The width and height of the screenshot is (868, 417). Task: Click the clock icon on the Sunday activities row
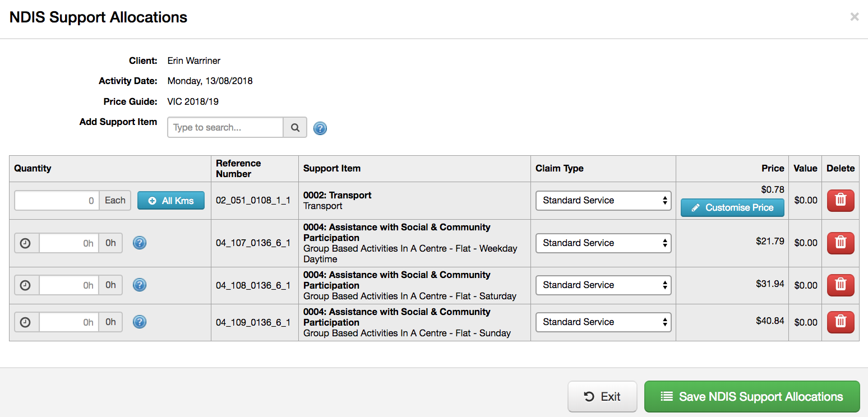26,322
